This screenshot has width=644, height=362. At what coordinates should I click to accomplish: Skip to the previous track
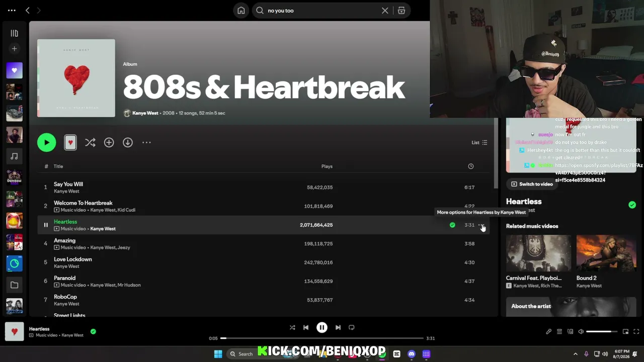[x=306, y=327]
